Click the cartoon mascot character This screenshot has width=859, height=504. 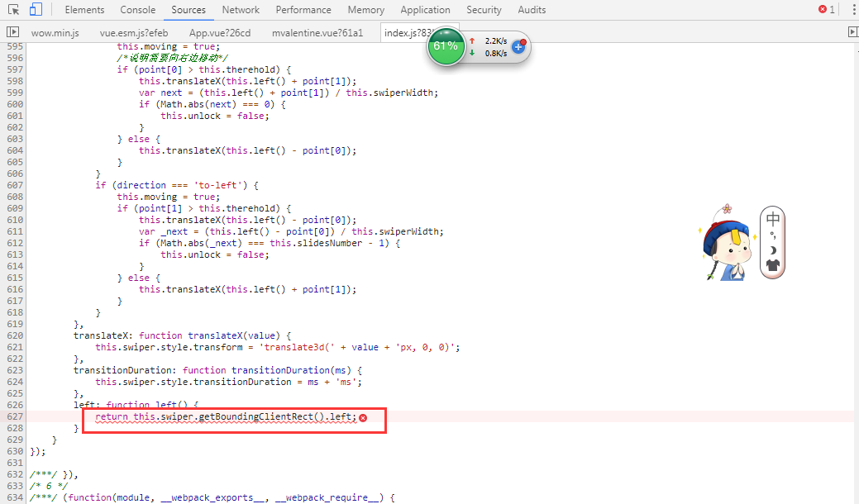(726, 242)
